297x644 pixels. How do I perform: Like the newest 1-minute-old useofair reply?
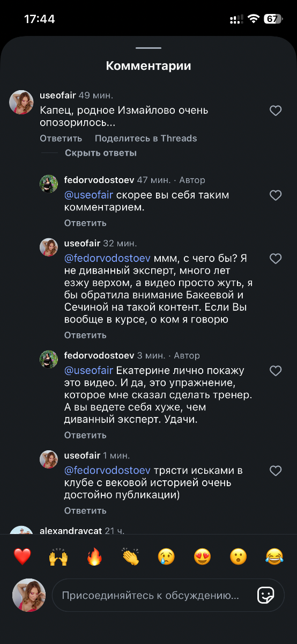pyautogui.click(x=275, y=471)
